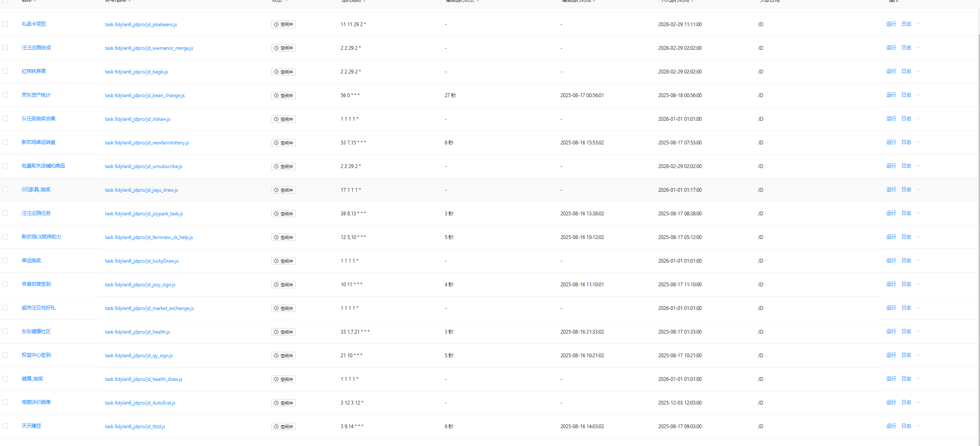
Task: Open the ellipsis more icon for 汪汪庄园合成
Action: coord(919,48)
